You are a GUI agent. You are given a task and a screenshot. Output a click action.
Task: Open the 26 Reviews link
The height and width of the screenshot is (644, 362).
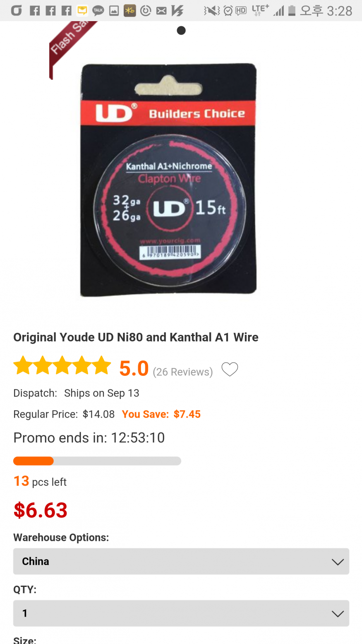183,372
